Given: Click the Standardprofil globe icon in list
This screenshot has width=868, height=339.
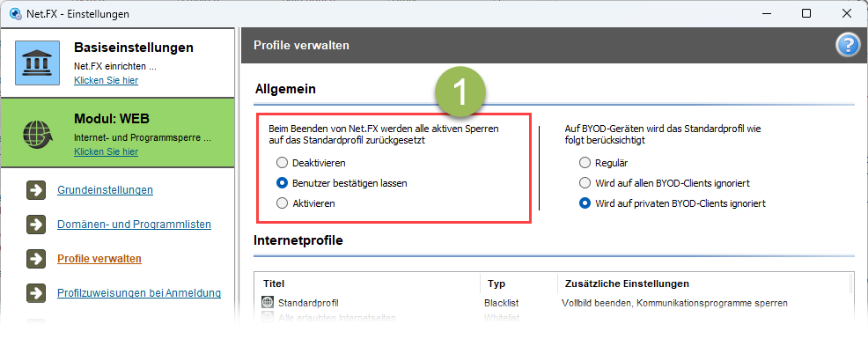Looking at the screenshot, I should tap(268, 302).
